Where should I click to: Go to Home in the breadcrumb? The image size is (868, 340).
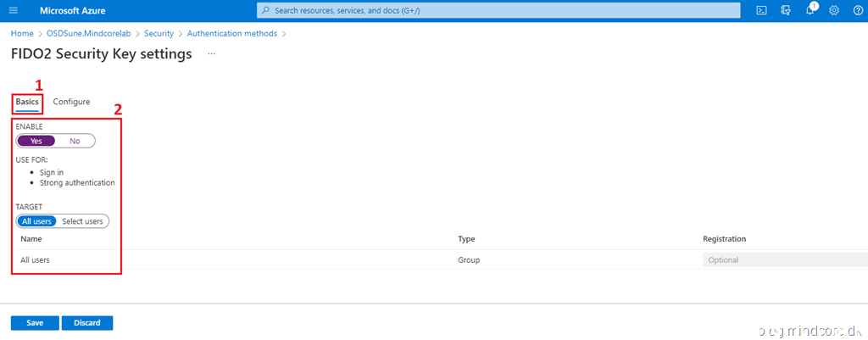pos(21,33)
